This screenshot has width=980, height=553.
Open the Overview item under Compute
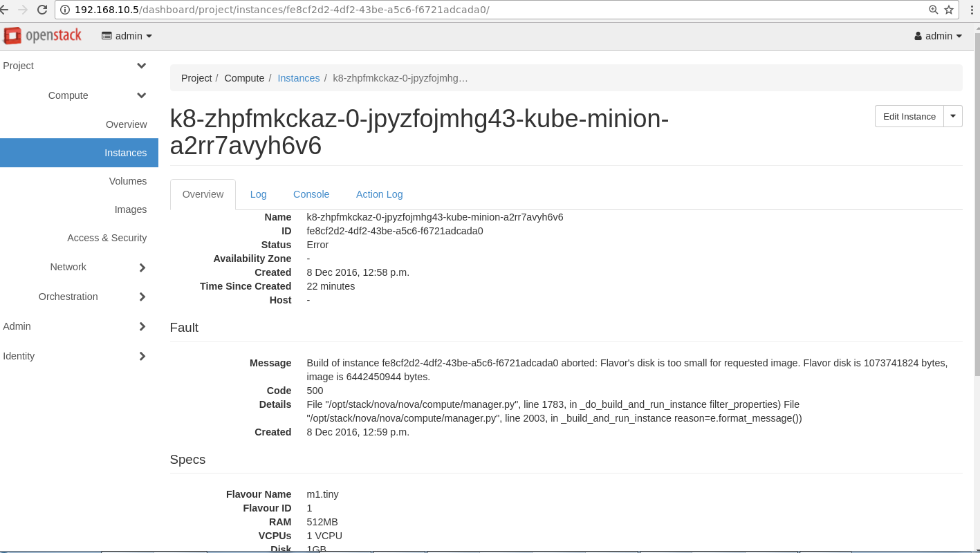[127, 124]
